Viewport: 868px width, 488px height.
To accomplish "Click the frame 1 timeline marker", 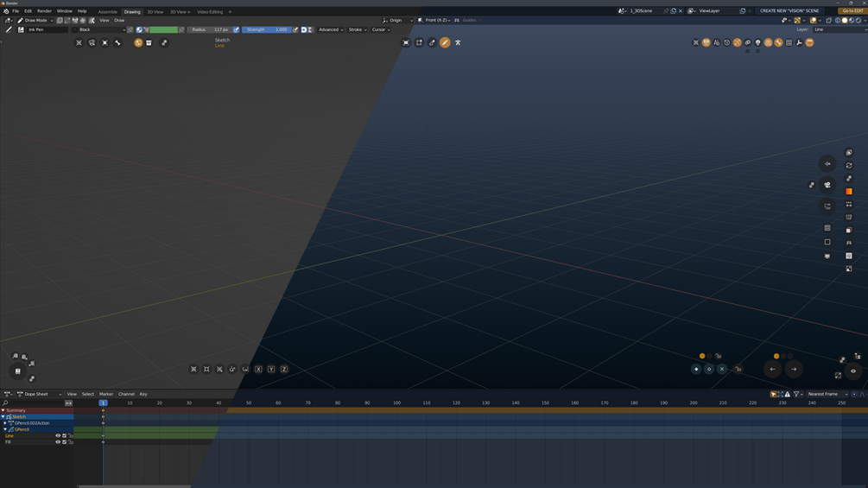I will coord(103,403).
